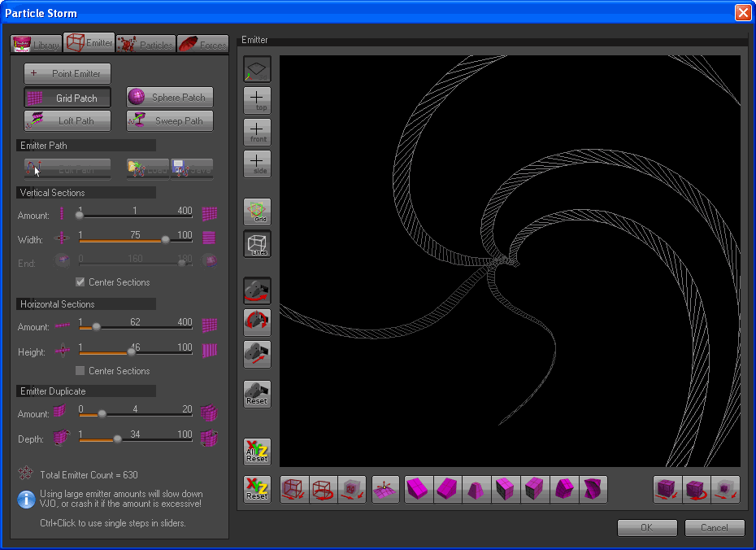The image size is (756, 550).
Task: Click the first magenta slanted shape icon
Action: pyautogui.click(x=419, y=489)
